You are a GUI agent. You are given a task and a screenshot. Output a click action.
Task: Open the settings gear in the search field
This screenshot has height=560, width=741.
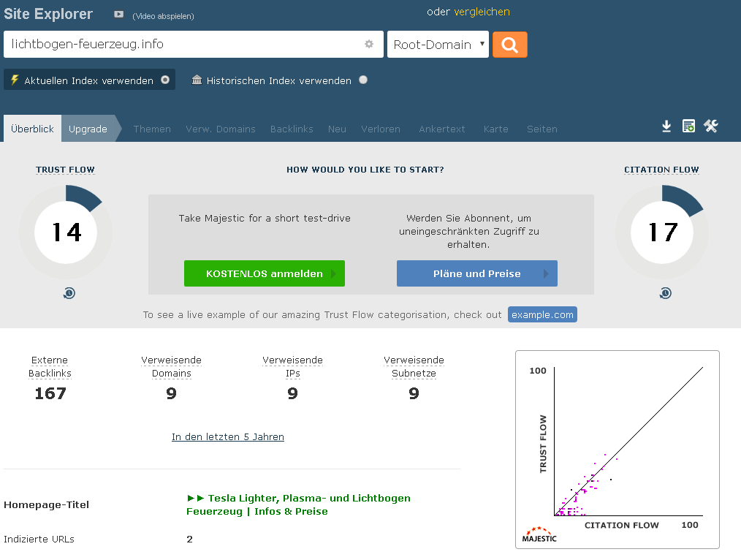[369, 44]
